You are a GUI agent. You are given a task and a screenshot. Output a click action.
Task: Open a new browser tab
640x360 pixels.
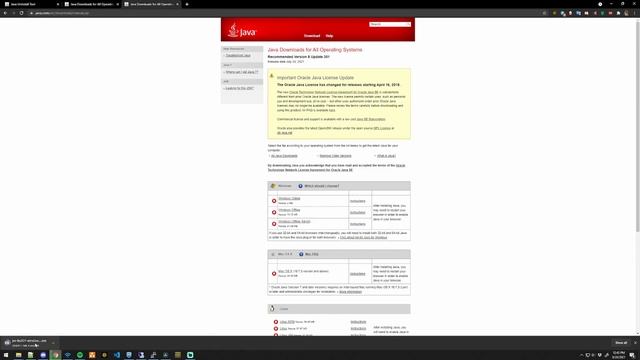coord(187,4)
